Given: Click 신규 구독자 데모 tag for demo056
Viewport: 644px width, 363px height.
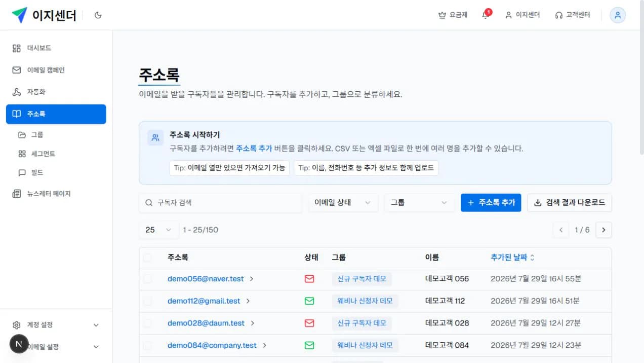Looking at the screenshot, I should tap(362, 279).
